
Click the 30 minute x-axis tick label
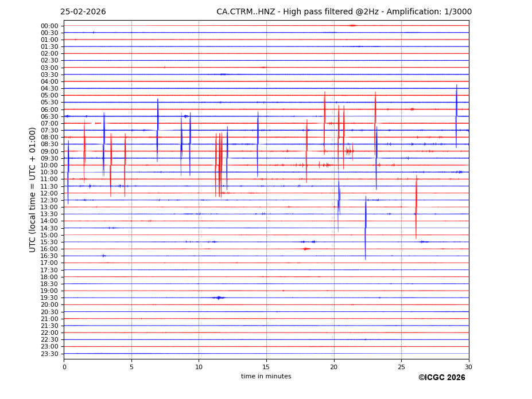pyautogui.click(x=468, y=367)
